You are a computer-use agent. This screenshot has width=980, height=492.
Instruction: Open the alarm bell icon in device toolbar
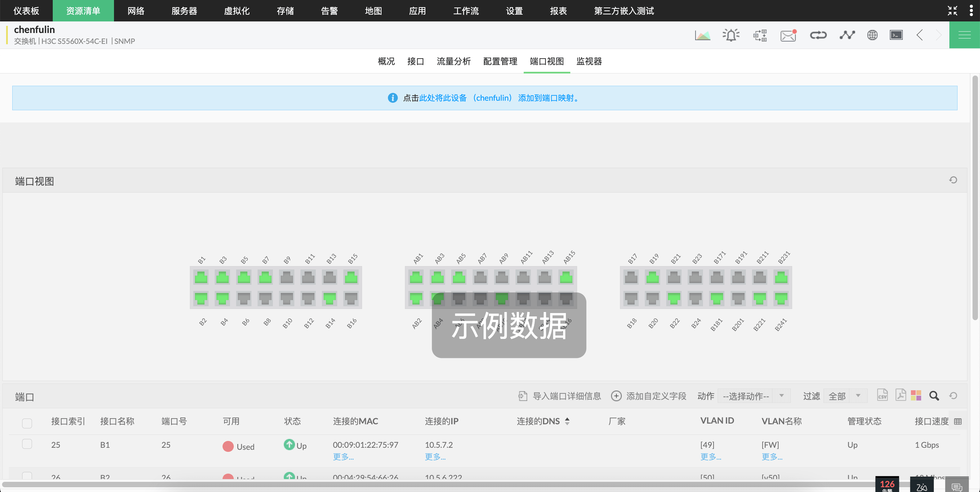731,35
